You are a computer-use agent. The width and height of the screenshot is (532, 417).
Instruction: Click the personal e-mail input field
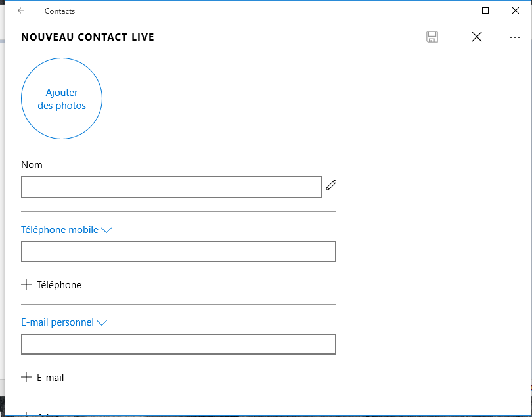point(179,344)
